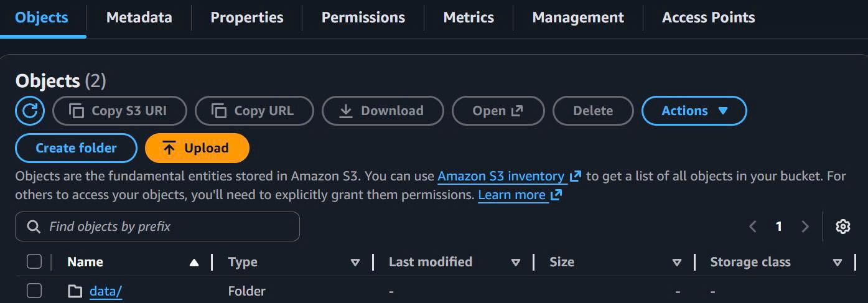Sort by Type column arrow
The width and height of the screenshot is (868, 303).
tap(355, 263)
